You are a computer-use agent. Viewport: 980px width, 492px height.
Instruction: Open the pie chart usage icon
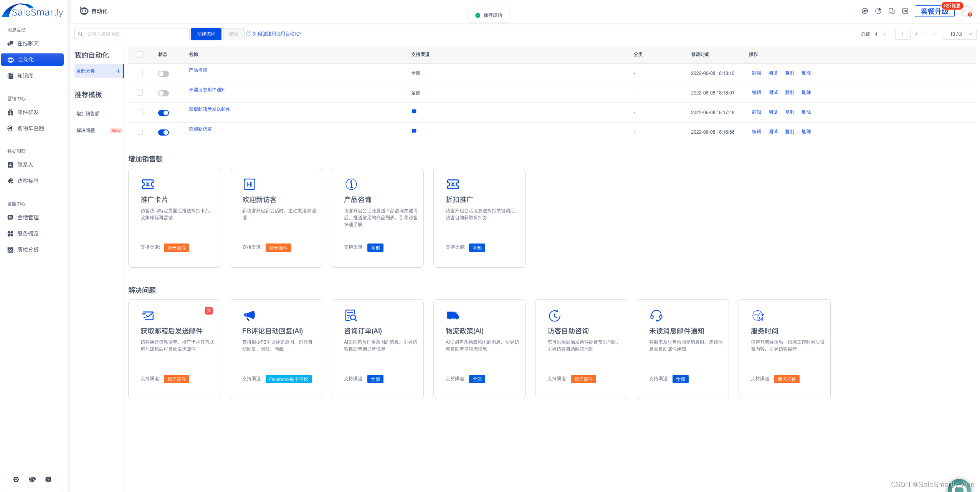(878, 11)
